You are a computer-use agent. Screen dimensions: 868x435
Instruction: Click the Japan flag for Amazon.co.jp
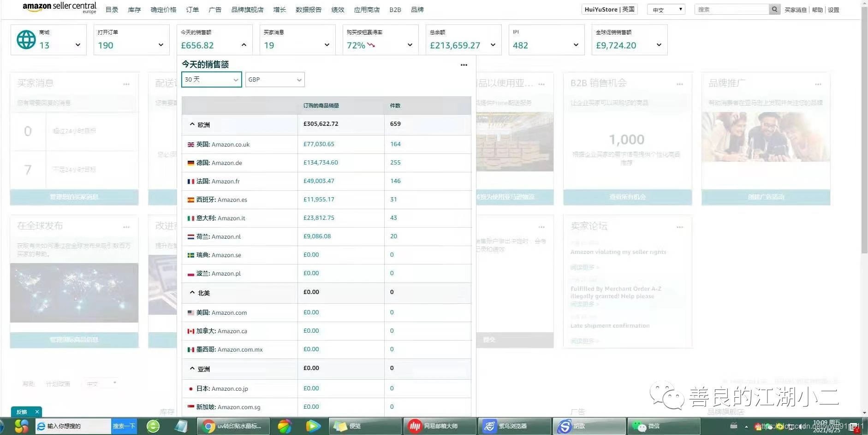coord(191,389)
